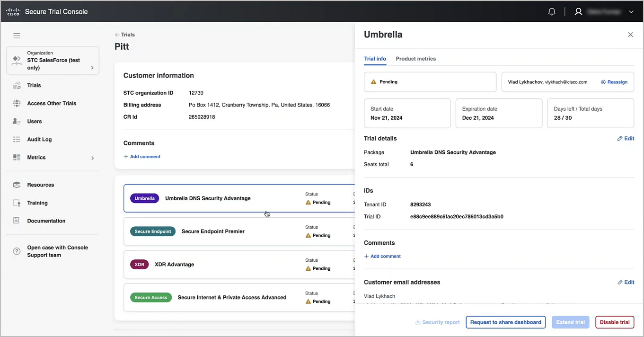
Task: Click the Tenant ID value 8293243
Action: click(420, 205)
